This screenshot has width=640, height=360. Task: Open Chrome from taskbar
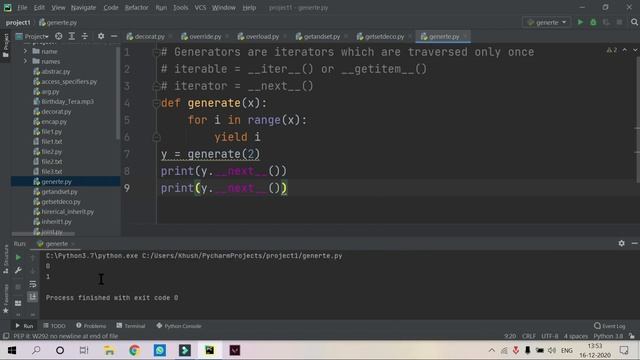pyautogui.click(x=134, y=350)
